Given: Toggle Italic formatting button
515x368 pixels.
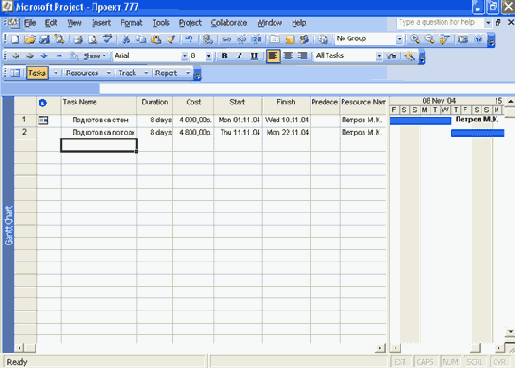Looking at the screenshot, I should pyautogui.click(x=239, y=56).
